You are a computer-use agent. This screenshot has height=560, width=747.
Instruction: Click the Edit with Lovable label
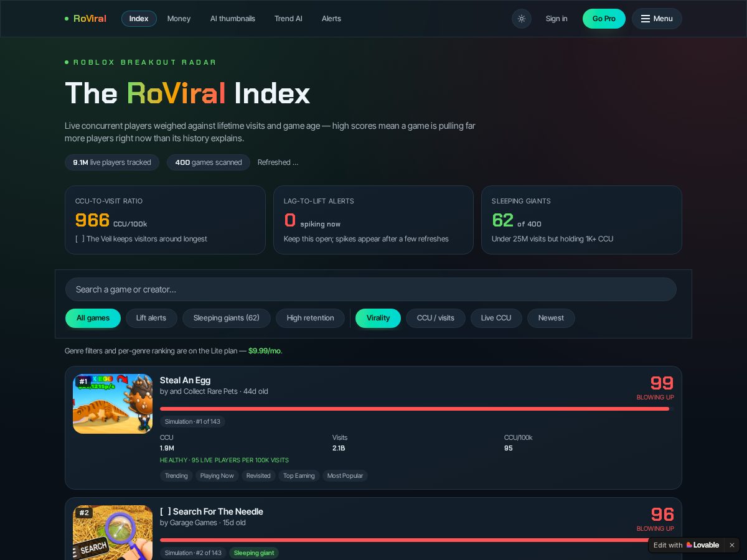point(668,545)
